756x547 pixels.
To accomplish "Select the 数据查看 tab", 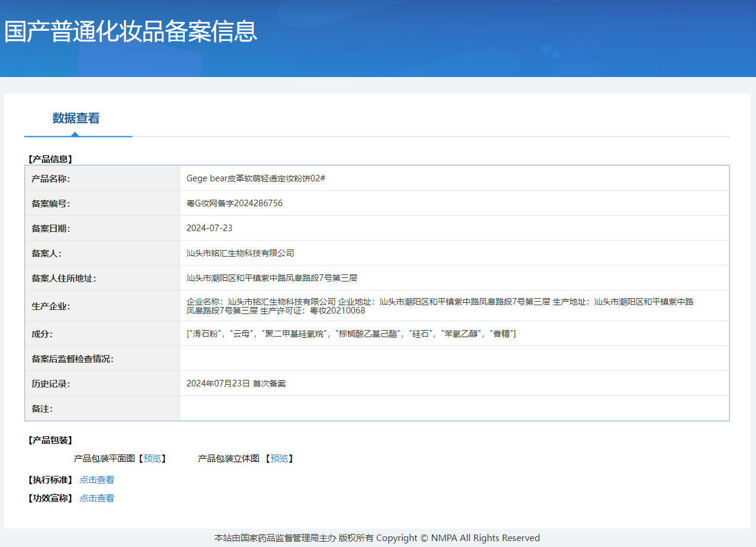I will coord(76,118).
